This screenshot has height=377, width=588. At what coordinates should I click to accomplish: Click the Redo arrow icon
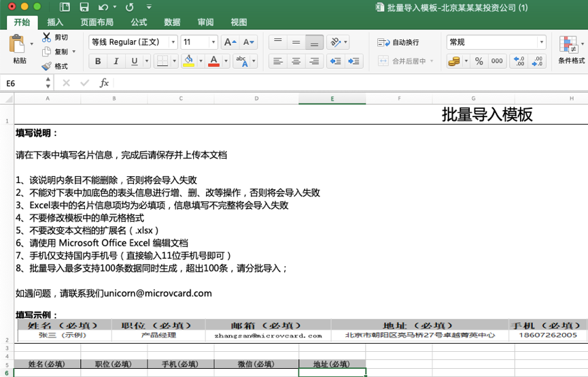pos(130,7)
